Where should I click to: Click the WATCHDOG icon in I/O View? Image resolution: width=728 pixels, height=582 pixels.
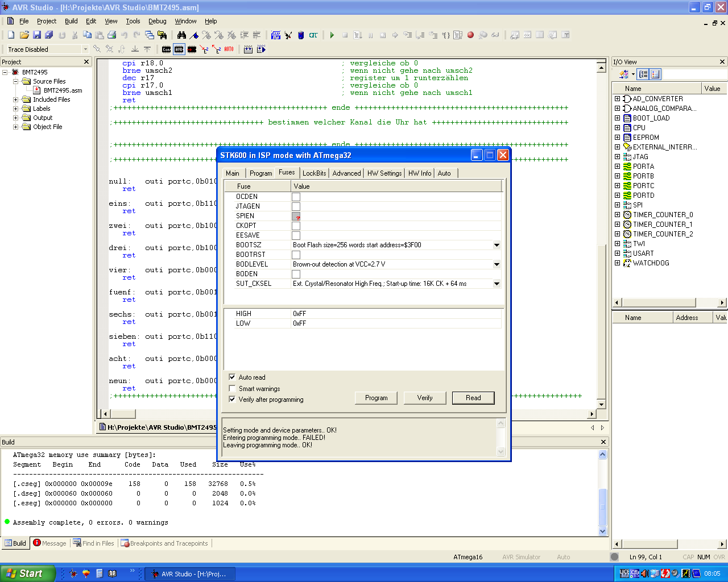[627, 263]
